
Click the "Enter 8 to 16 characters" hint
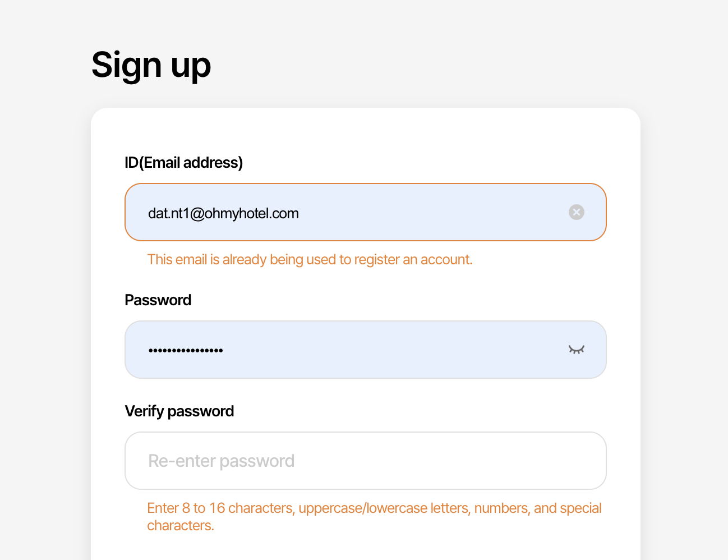coord(374,508)
